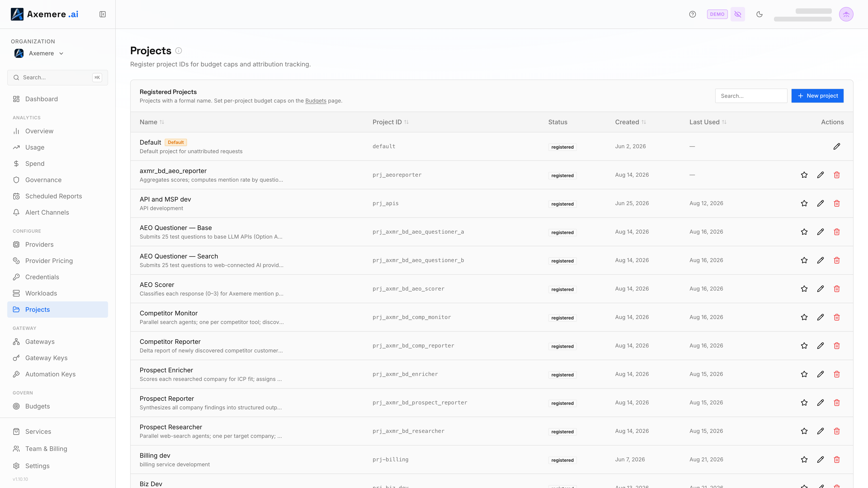Focus the projects table Search field
The image size is (868, 488).
click(x=751, y=96)
